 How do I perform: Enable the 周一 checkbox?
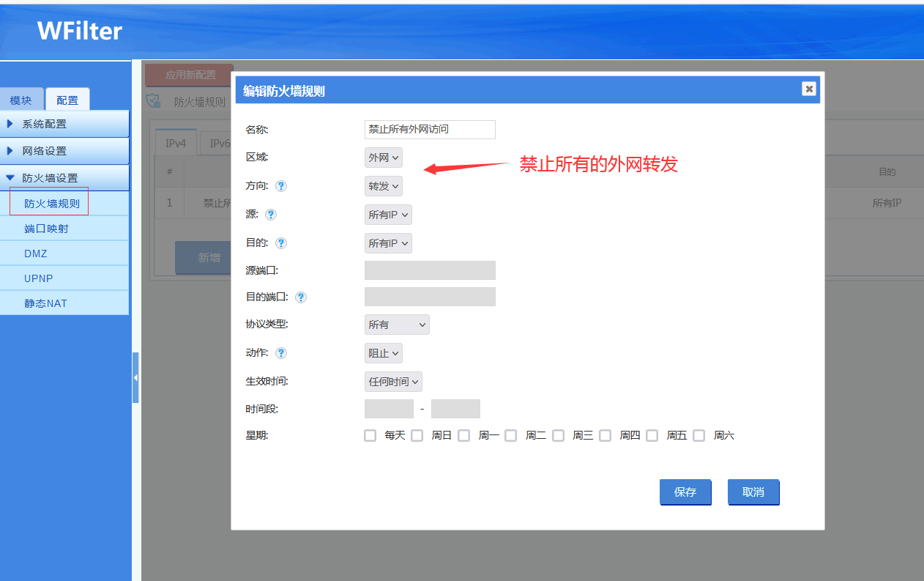tap(464, 436)
